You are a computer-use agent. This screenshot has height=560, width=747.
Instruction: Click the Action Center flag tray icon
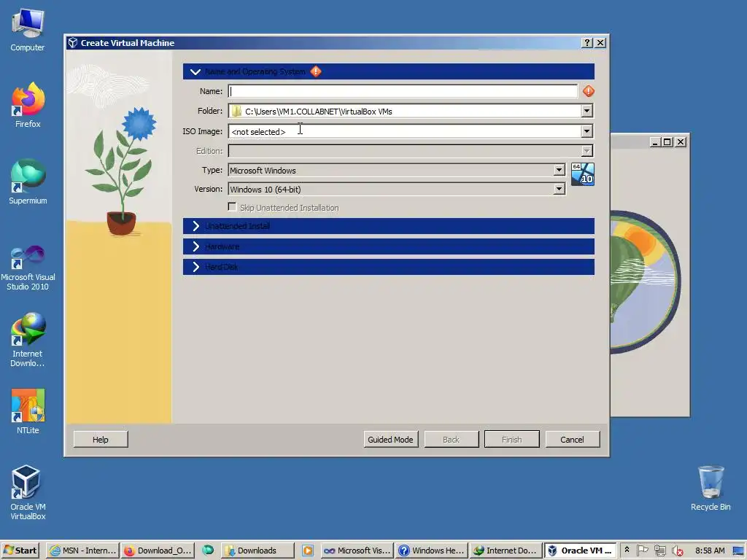(x=642, y=551)
